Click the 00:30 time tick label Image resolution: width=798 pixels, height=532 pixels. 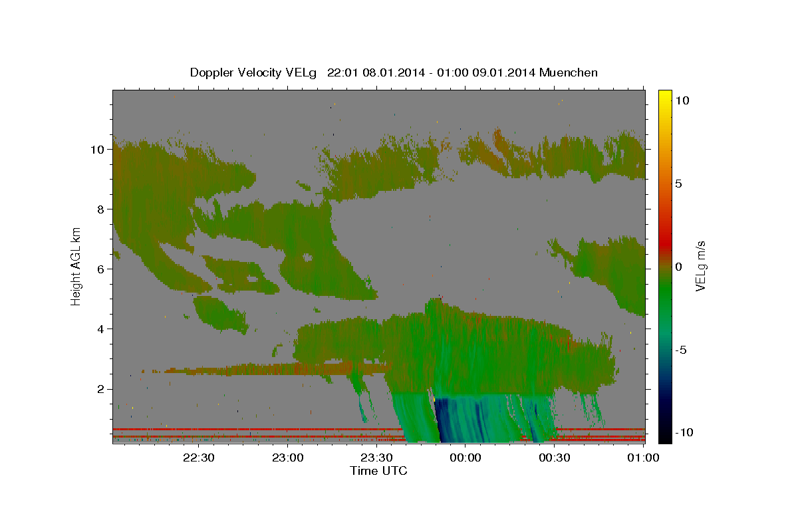[554, 458]
